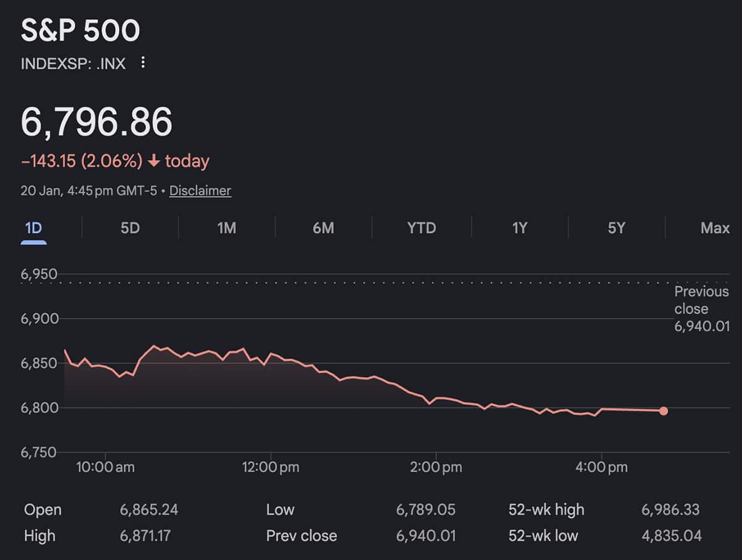742x560 pixels.
Task: Click the 12:00 pm axis label on the chart
Action: (271, 467)
